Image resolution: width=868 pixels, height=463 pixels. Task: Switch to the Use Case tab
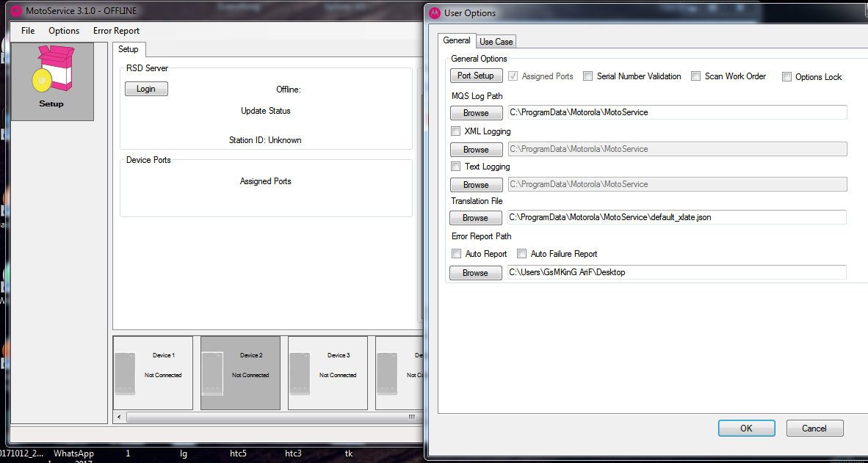(496, 42)
